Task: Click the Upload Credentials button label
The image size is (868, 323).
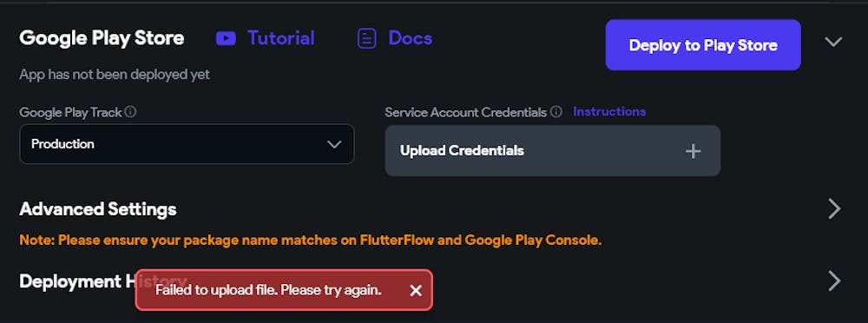Action: (462, 151)
